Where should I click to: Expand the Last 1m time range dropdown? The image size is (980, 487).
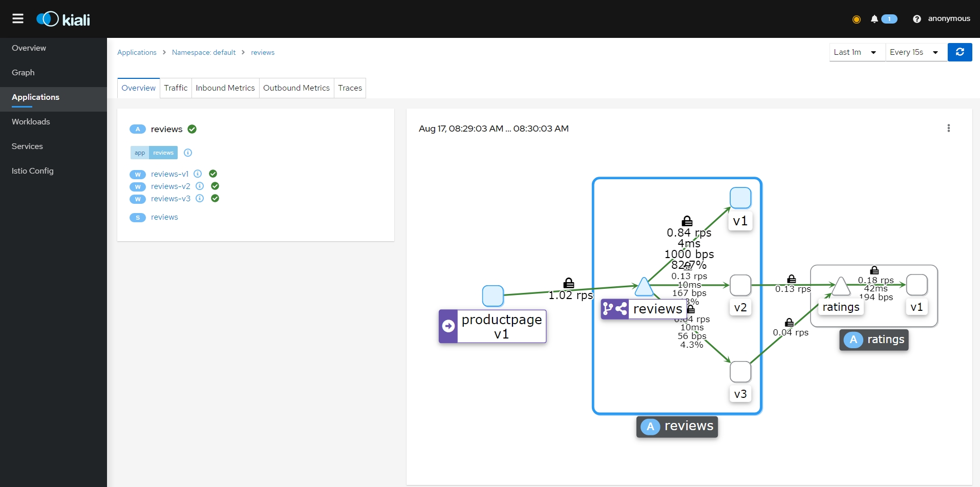coord(856,52)
